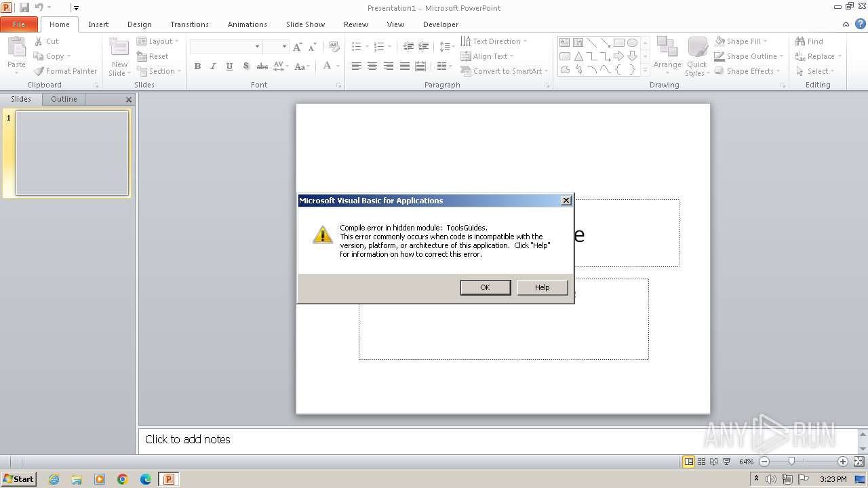Close the Microsoft Visual Basic for Applications dialog
The image size is (868, 488).
coord(566,201)
